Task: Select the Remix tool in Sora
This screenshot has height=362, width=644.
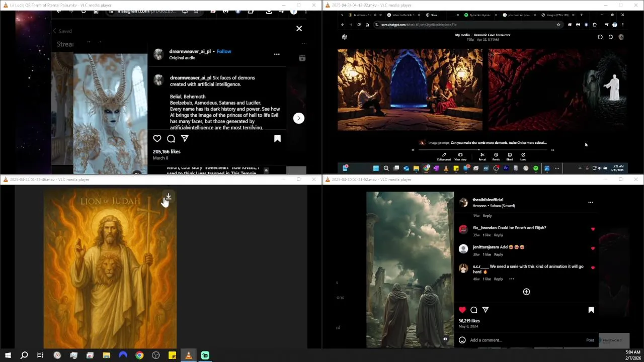Action: click(x=496, y=156)
